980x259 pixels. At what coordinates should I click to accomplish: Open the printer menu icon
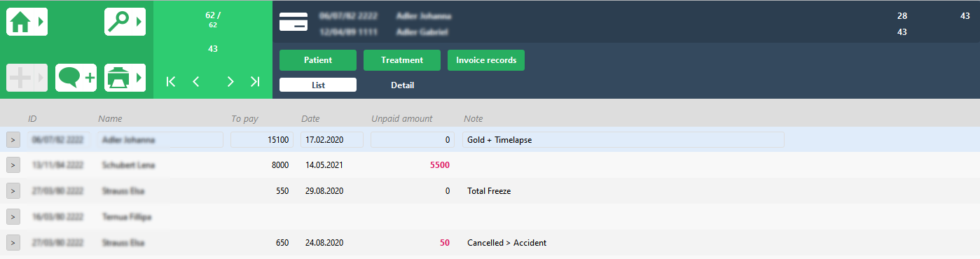[125, 78]
